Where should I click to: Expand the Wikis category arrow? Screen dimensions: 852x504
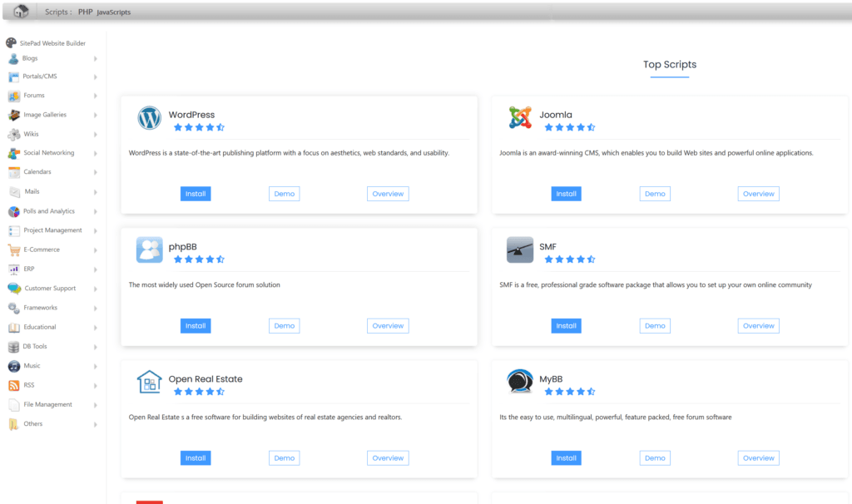click(x=95, y=135)
